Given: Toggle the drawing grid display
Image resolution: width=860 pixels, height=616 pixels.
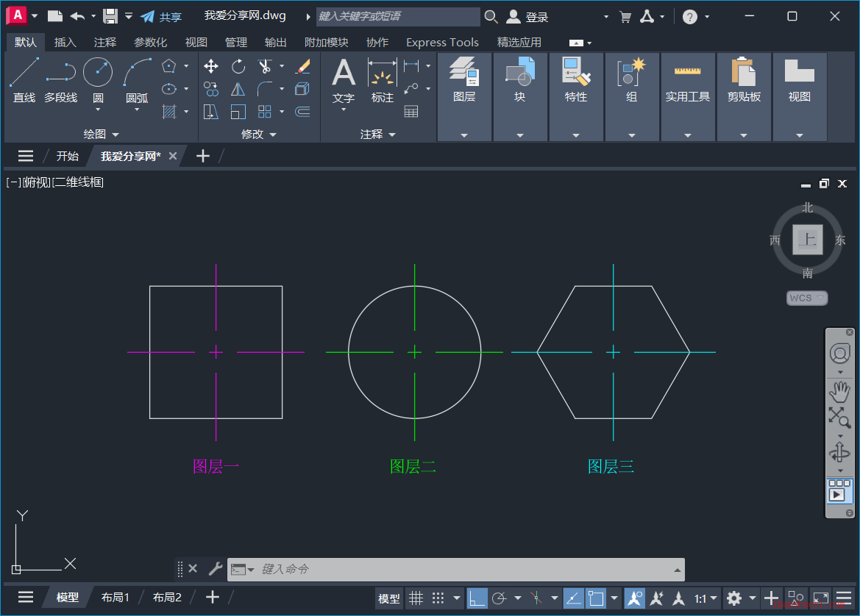Looking at the screenshot, I should (x=416, y=598).
